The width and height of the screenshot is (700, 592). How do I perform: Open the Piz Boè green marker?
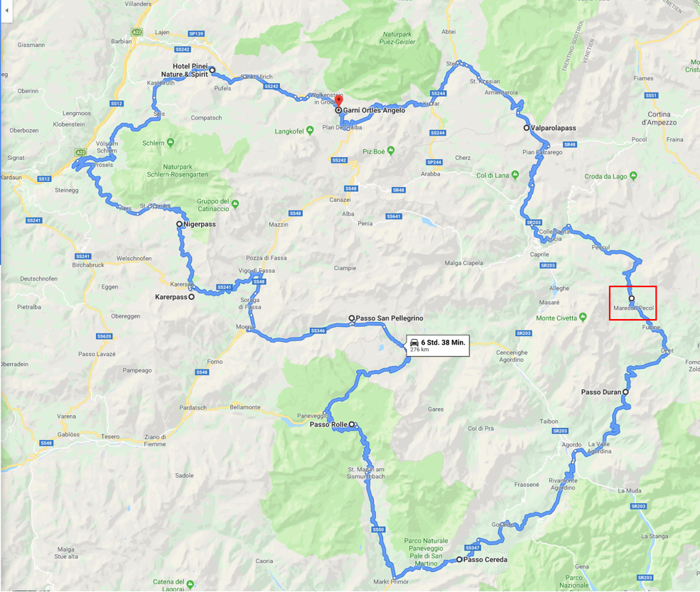(x=391, y=151)
